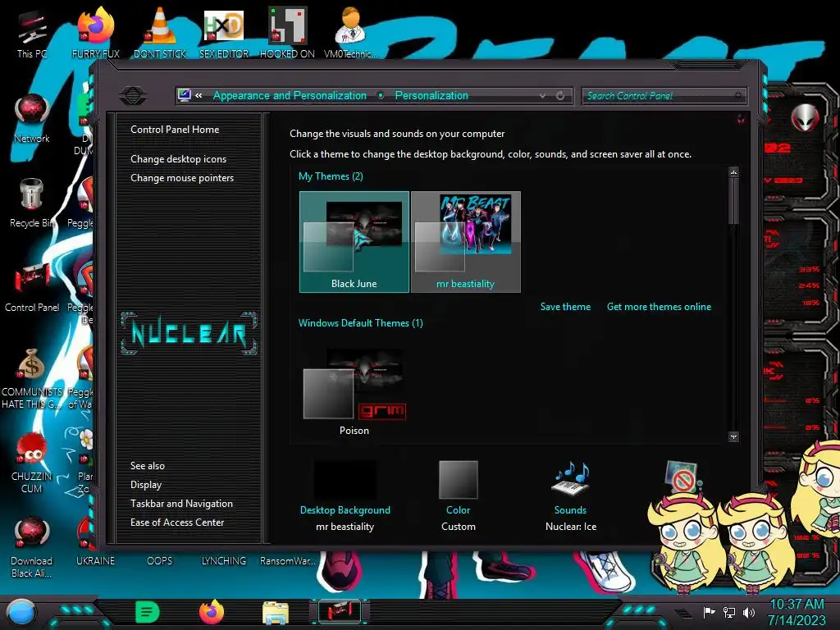The width and height of the screenshot is (840, 630).
Task: Click the double chevron breadcrumb expander
Action: coord(199,95)
